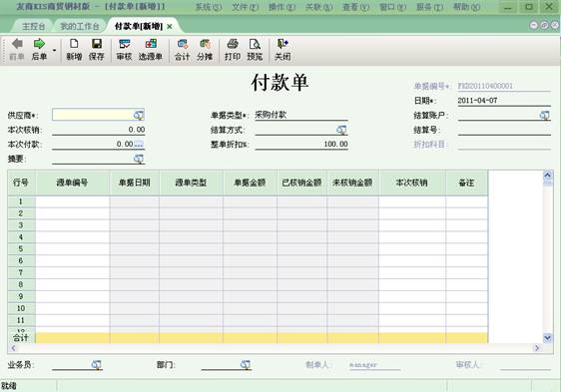Minimize the application window
The height and width of the screenshot is (392, 561).
click(507, 6)
